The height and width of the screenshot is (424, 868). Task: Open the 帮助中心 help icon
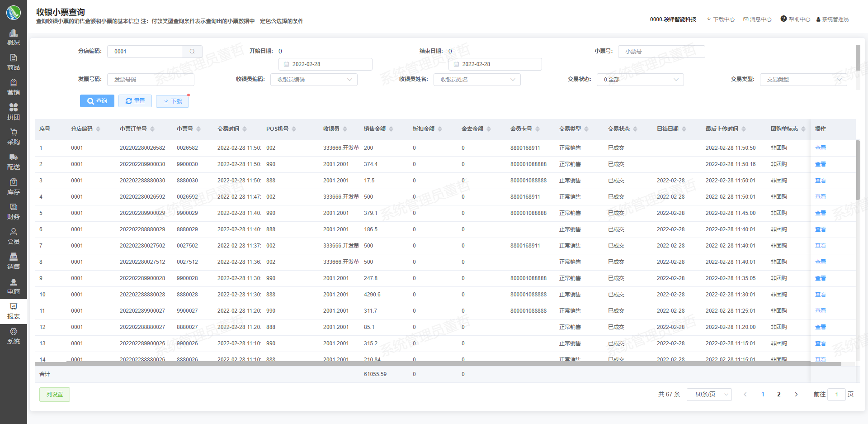(783, 19)
